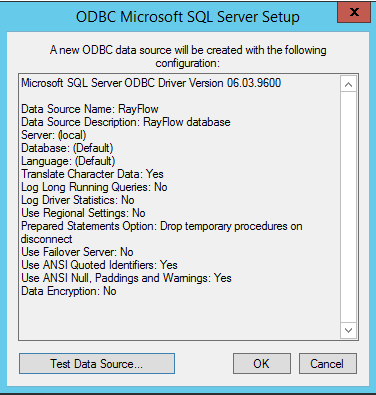Click the Data Encryption: No line
Image resolution: width=376 pixels, height=395 pixels.
pyautogui.click(x=69, y=291)
